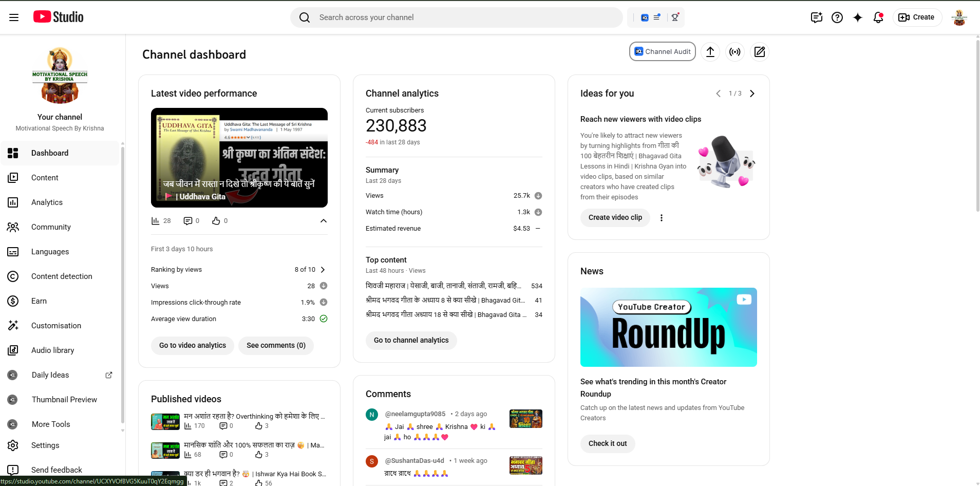Click the Check it out News button
This screenshot has width=980, height=486.
[x=607, y=443]
